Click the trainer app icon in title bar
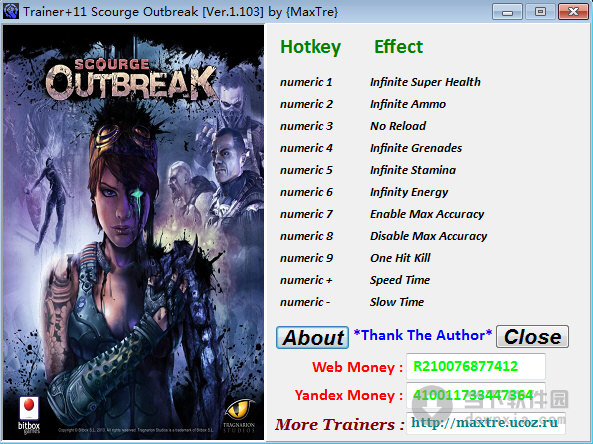The height and width of the screenshot is (444, 593). click(x=11, y=11)
